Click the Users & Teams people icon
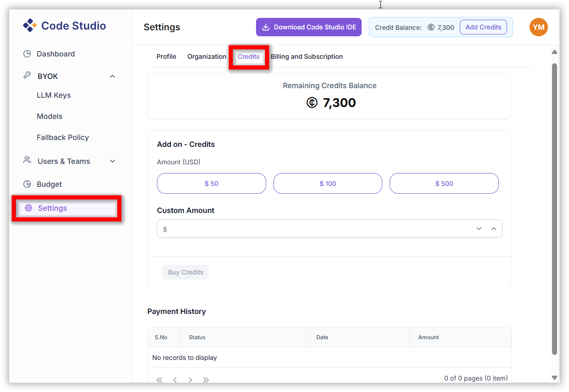The height and width of the screenshot is (392, 569). click(27, 161)
